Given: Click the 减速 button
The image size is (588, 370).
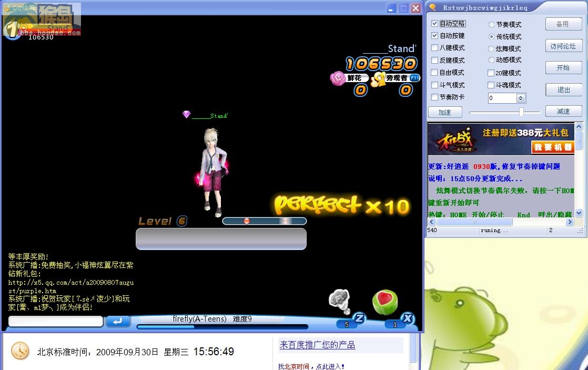Looking at the screenshot, I should click(563, 112).
